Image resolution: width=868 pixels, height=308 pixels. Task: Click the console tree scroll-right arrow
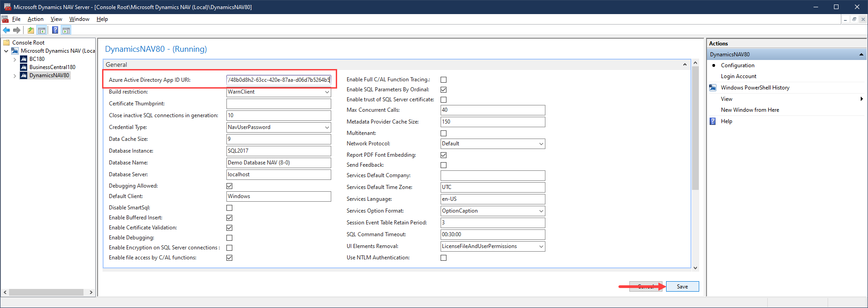coord(91,293)
